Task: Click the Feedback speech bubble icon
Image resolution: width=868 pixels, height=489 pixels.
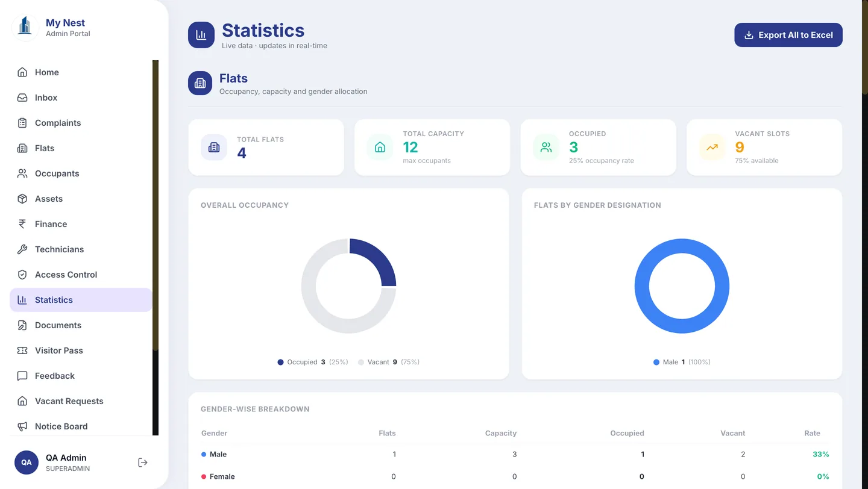Action: pyautogui.click(x=22, y=376)
